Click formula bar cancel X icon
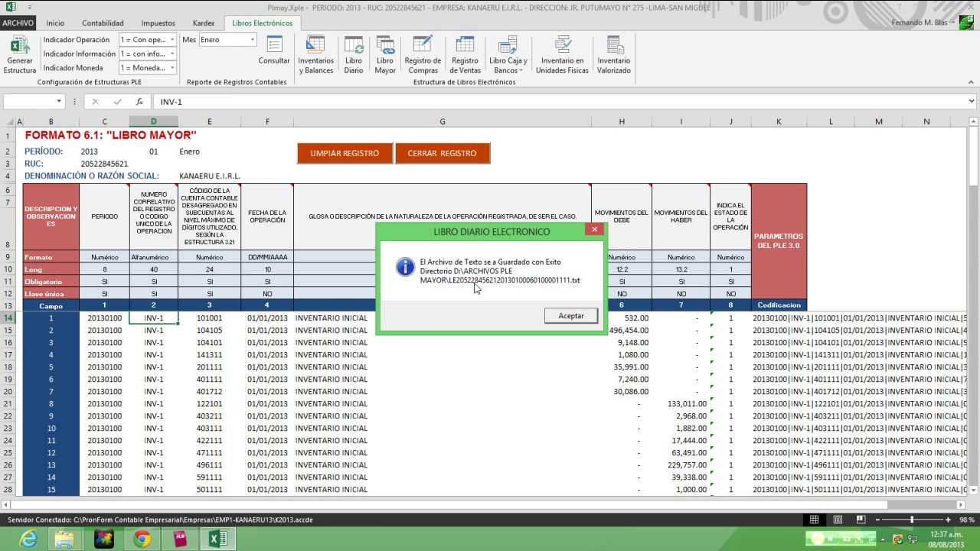The height and width of the screenshot is (551, 980). click(x=96, y=102)
